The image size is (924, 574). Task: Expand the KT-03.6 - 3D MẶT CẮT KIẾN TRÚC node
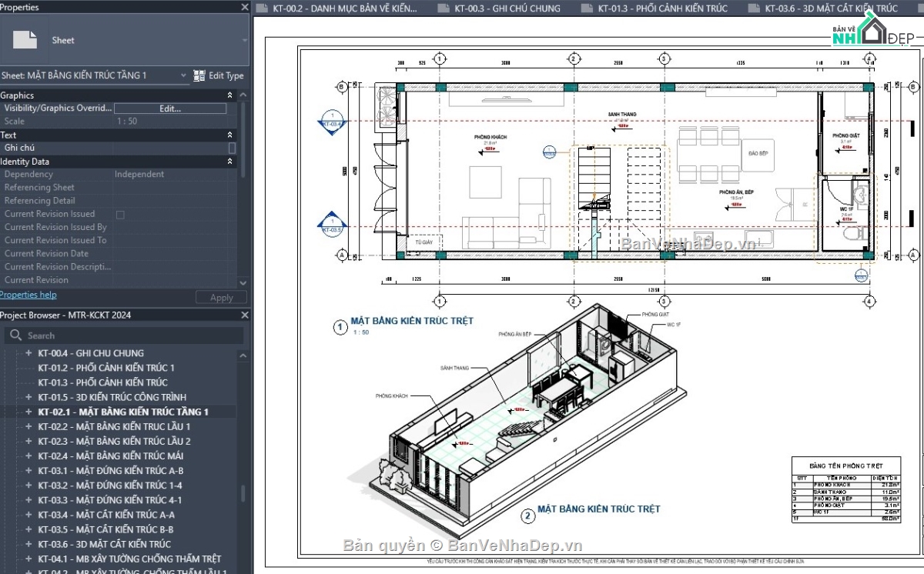(28, 544)
